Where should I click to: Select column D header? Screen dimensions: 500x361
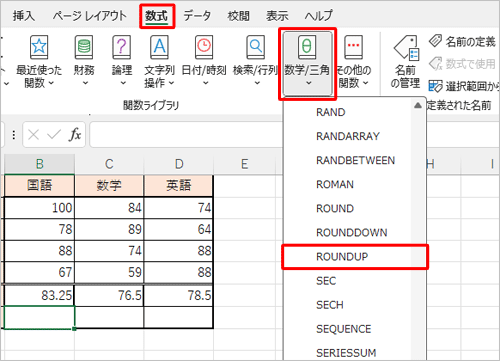(x=179, y=164)
